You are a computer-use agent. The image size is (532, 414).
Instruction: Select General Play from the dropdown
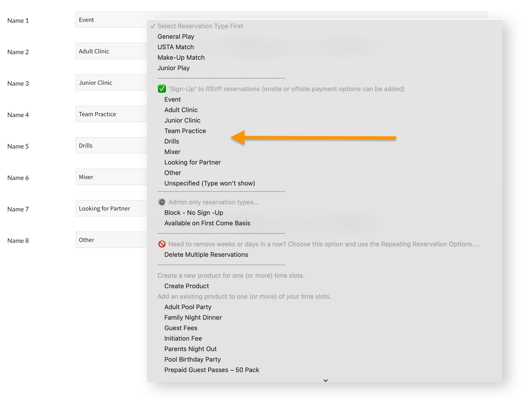[176, 36]
